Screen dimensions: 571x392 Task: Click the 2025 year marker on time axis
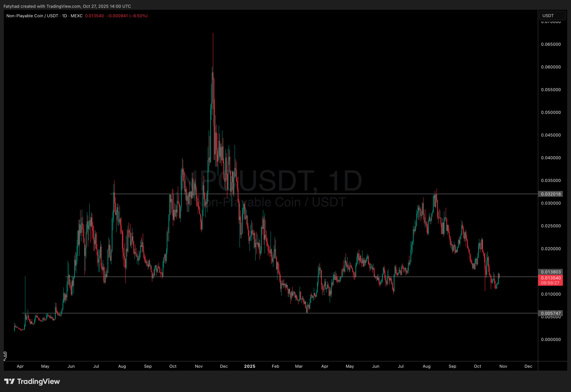pyautogui.click(x=250, y=366)
